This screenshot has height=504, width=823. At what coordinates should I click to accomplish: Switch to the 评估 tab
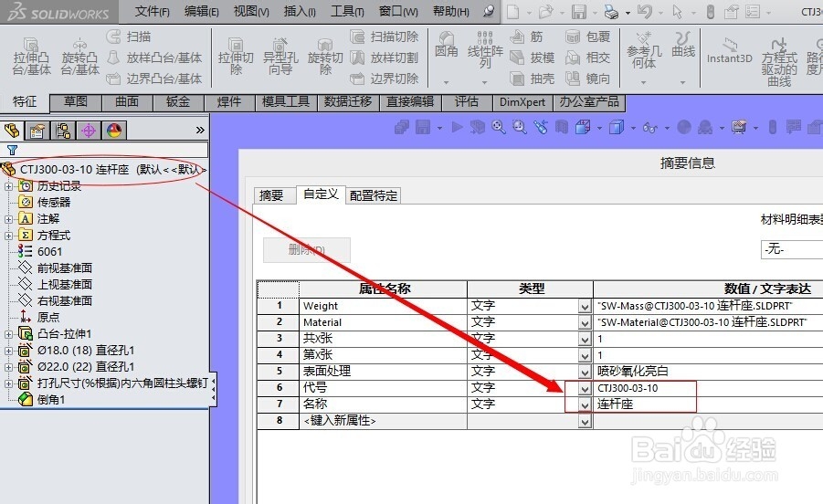tap(467, 101)
